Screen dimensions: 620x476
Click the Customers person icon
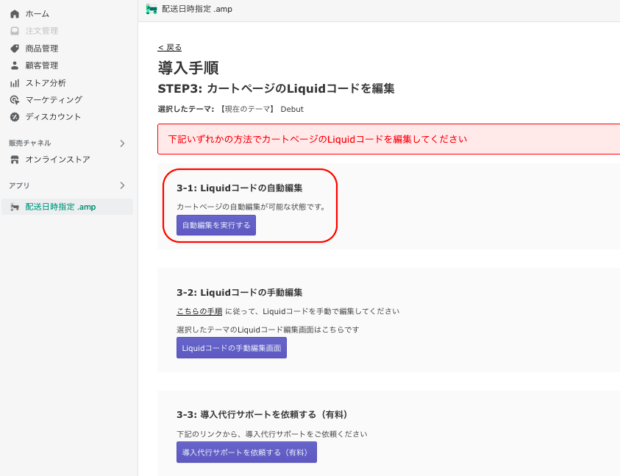(x=14, y=65)
